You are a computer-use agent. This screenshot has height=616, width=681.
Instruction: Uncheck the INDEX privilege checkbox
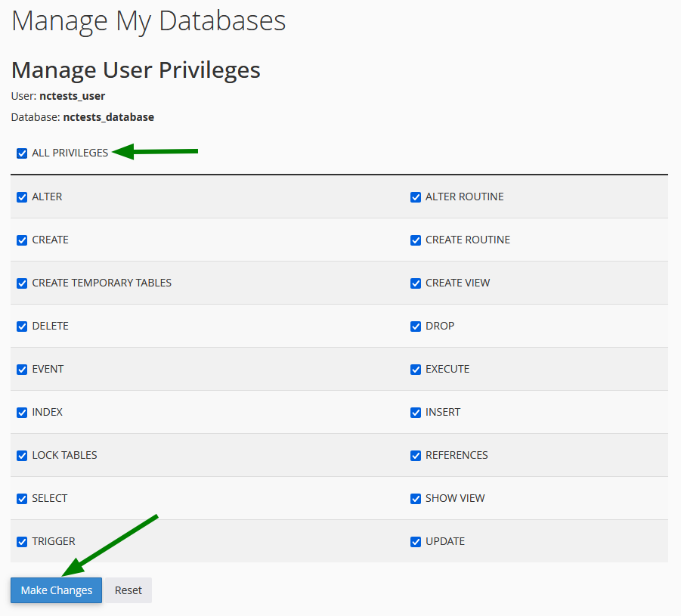click(22, 412)
